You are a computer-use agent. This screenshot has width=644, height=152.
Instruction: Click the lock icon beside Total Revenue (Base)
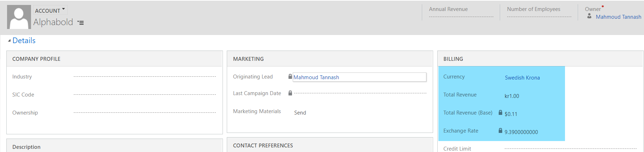(x=500, y=112)
